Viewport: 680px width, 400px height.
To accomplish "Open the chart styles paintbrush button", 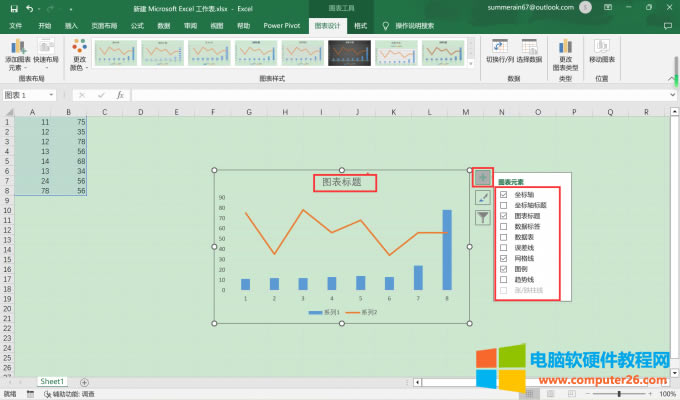I will [x=483, y=197].
